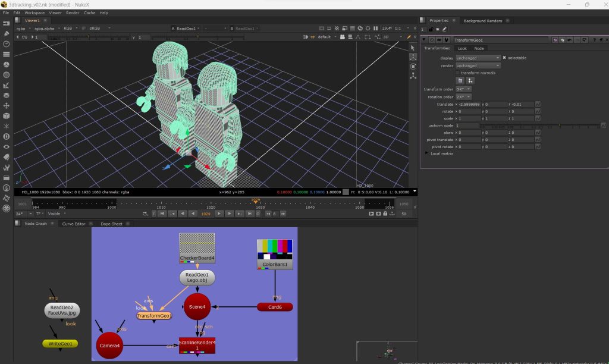This screenshot has height=364, width=609.
Task: Switch to the Background Renders tab
Action: [x=483, y=21]
